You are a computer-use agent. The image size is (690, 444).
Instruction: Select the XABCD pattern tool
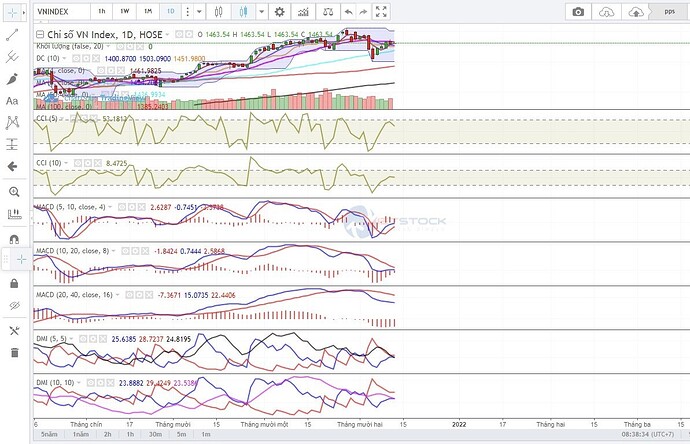tap(12, 122)
